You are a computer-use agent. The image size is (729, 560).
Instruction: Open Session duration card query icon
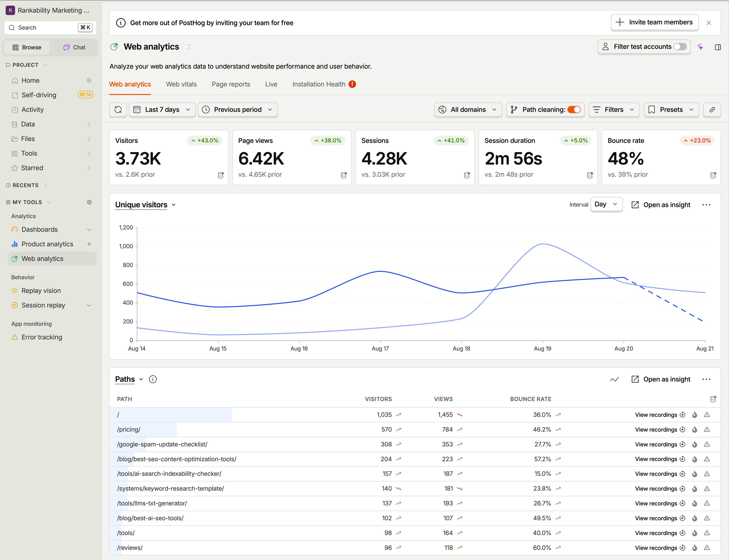[x=590, y=175]
